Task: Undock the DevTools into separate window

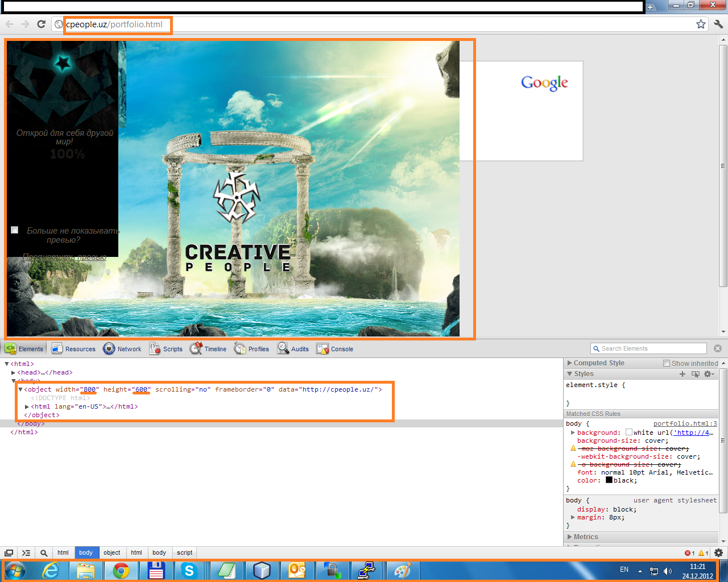Action: point(9,552)
